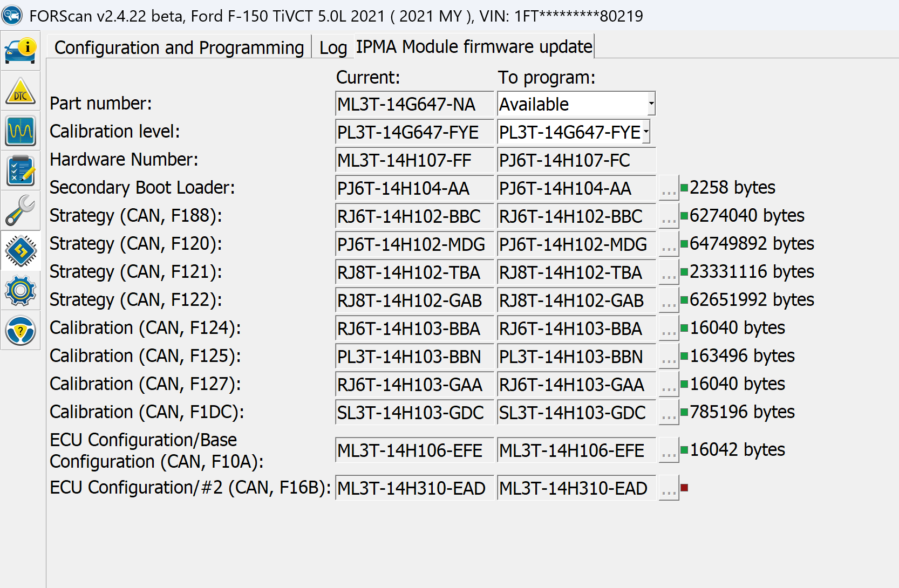
Task: Open the gear settings section
Action: tap(21, 290)
